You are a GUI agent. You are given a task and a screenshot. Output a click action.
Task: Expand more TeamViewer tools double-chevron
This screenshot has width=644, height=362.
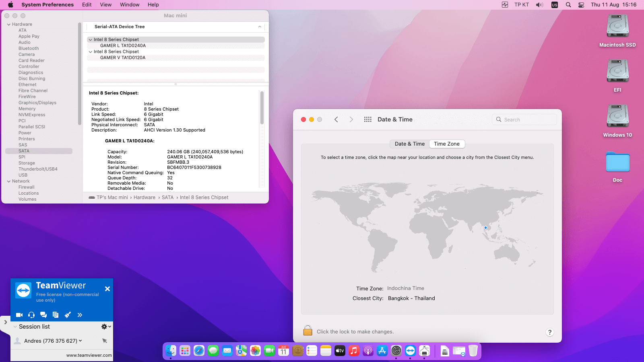80,315
